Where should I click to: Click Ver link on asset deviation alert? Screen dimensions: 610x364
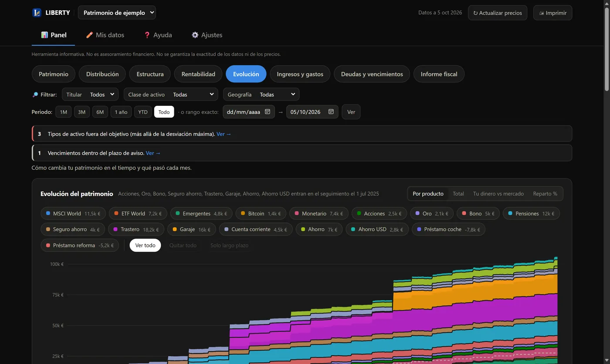click(x=224, y=134)
